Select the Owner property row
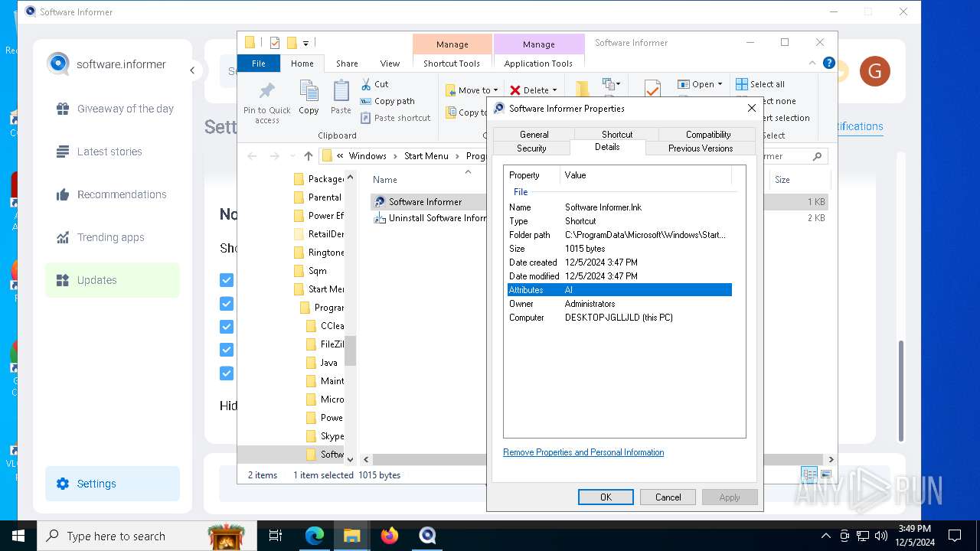This screenshot has width=980, height=551. [x=619, y=304]
